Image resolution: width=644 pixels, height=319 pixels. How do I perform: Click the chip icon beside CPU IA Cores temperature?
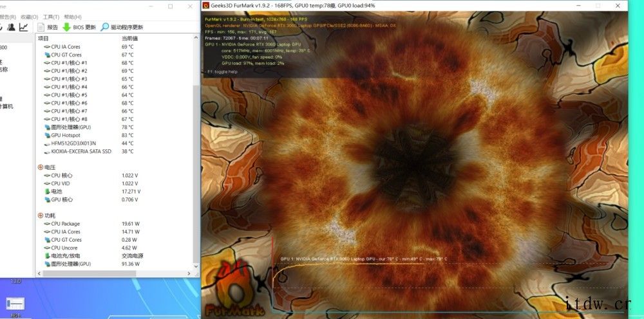pos(47,47)
